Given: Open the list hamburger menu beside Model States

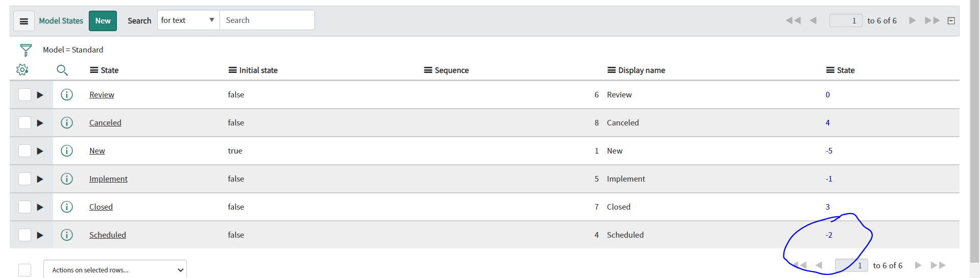Looking at the screenshot, I should point(23,21).
